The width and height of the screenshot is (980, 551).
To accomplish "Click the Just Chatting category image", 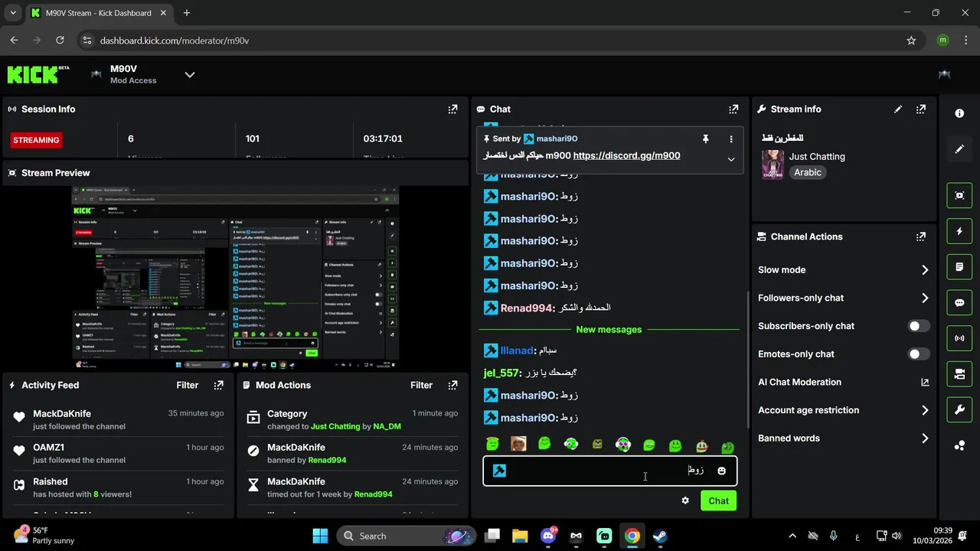I will [773, 165].
